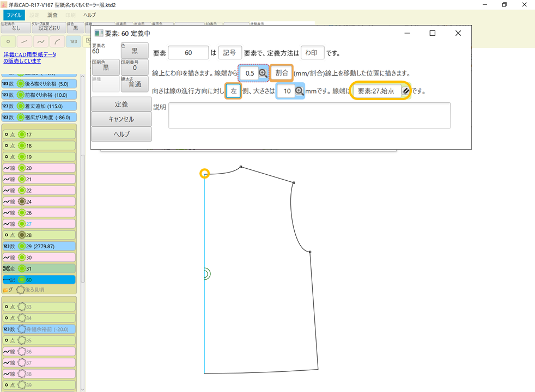Open the ヘルプ menu in the menu bar
The width and height of the screenshot is (535, 392).
point(89,15)
